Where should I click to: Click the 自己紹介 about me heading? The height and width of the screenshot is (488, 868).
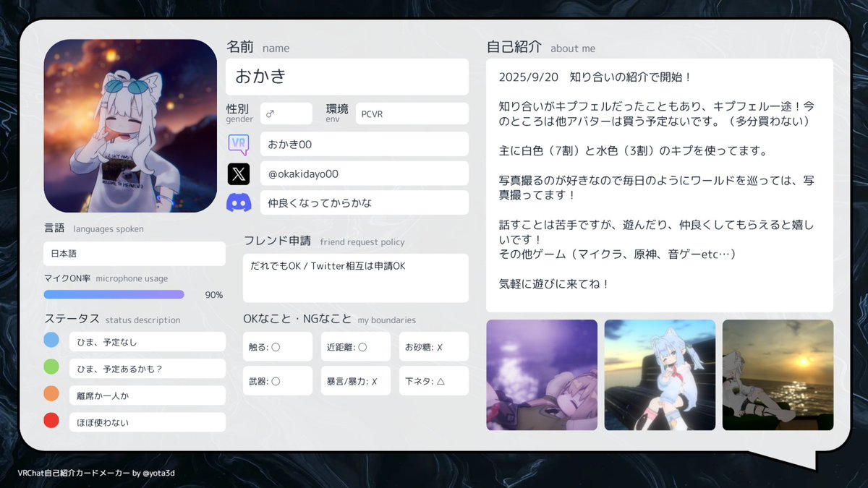point(541,48)
